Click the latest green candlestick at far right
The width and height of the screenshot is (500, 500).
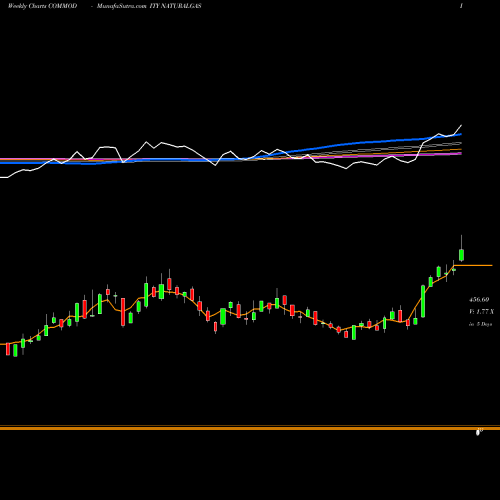pyautogui.click(x=462, y=255)
